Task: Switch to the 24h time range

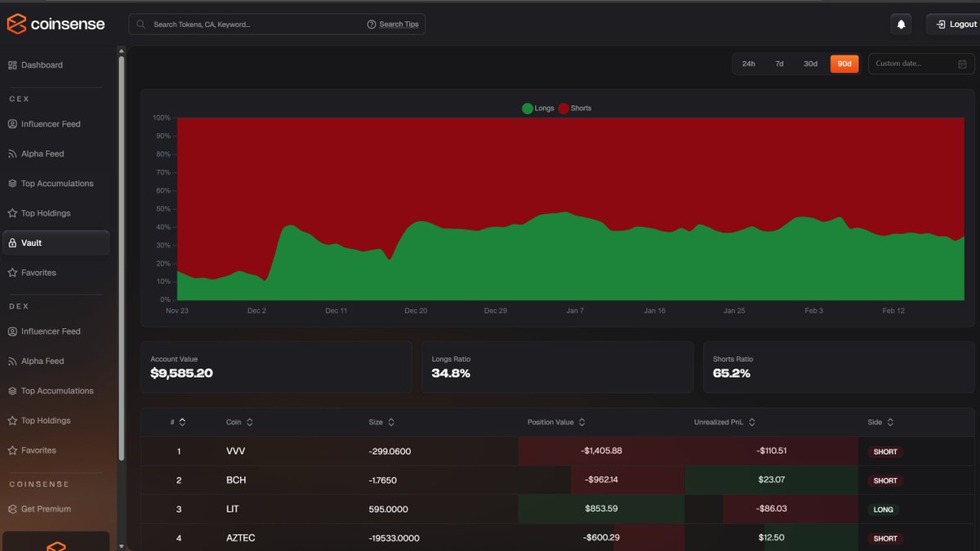Action: pos(748,63)
